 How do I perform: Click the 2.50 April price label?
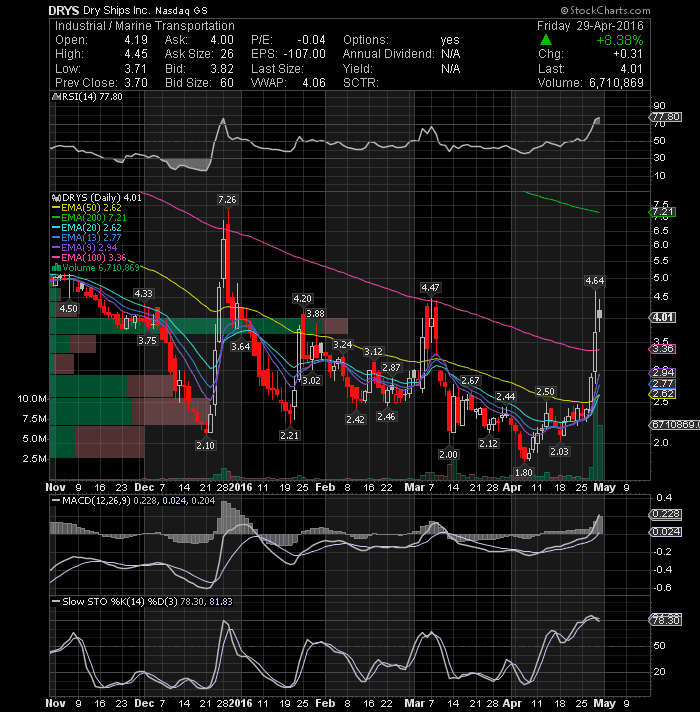click(545, 391)
